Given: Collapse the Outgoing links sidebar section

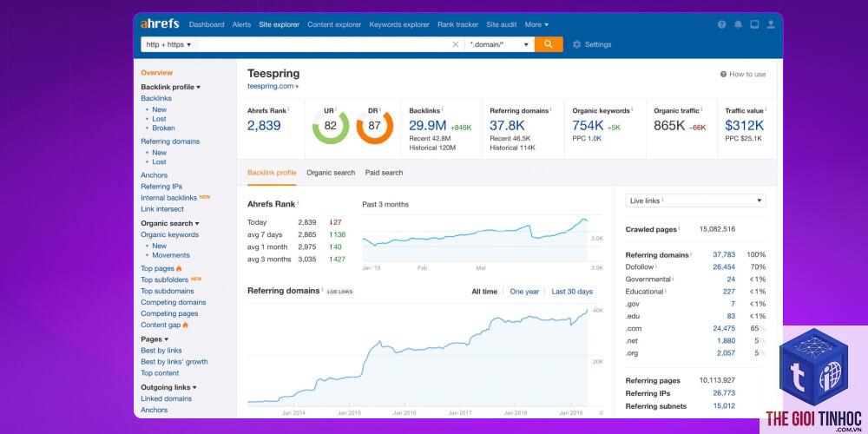Looking at the screenshot, I should click(x=169, y=387).
